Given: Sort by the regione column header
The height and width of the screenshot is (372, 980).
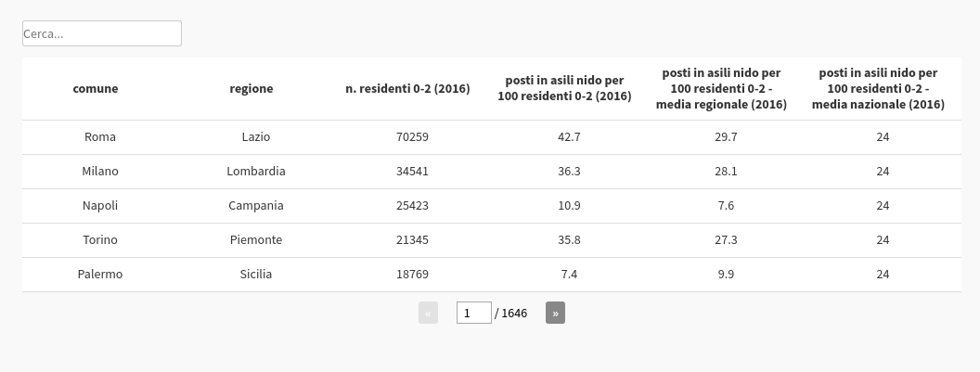Looking at the screenshot, I should 251,88.
